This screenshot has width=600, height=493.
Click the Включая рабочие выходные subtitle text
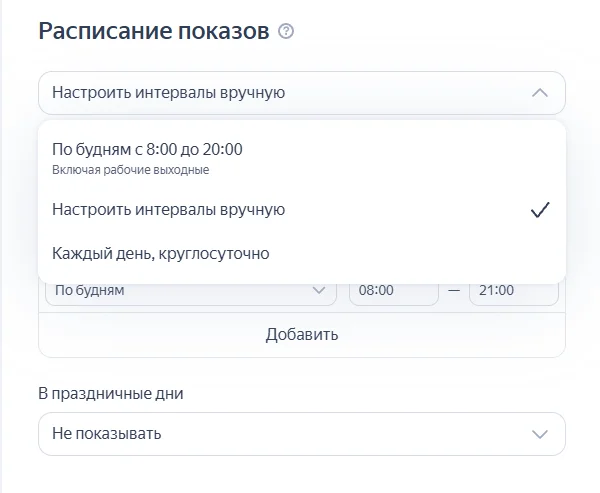tap(130, 170)
